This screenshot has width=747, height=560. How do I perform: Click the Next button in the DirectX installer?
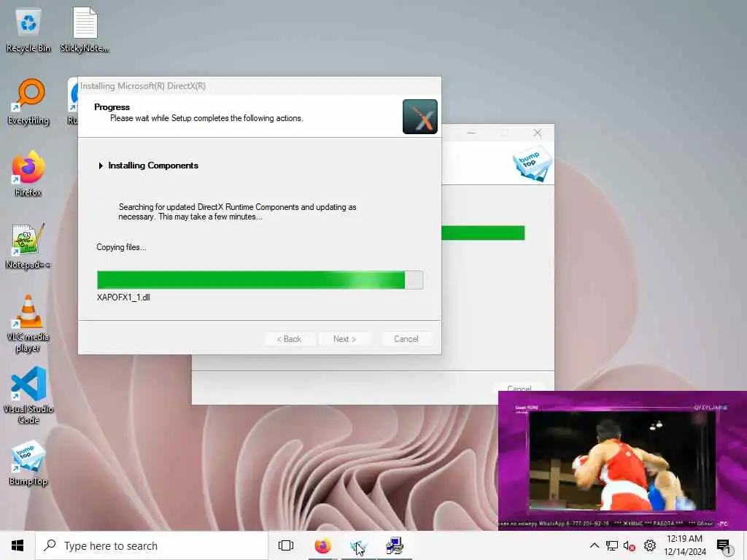[x=344, y=339]
